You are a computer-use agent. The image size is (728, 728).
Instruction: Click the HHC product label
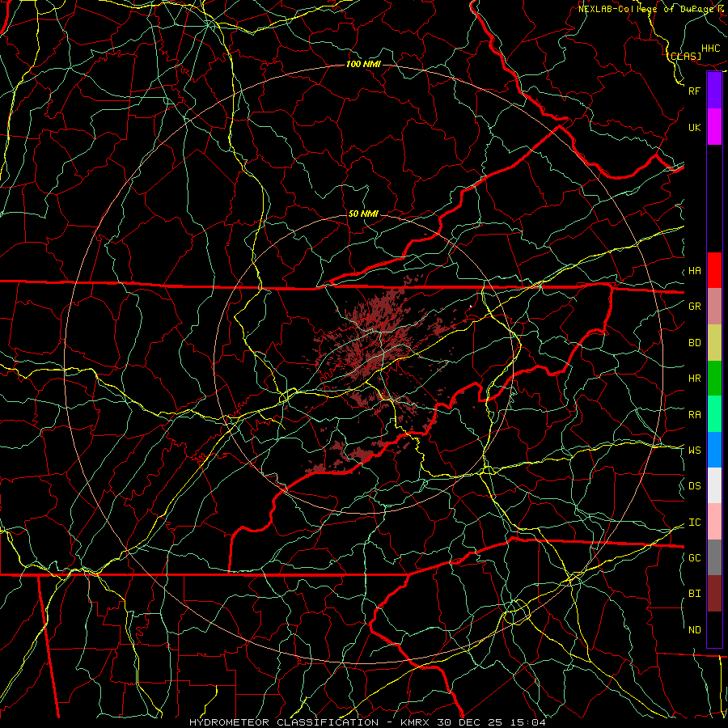pos(711,49)
